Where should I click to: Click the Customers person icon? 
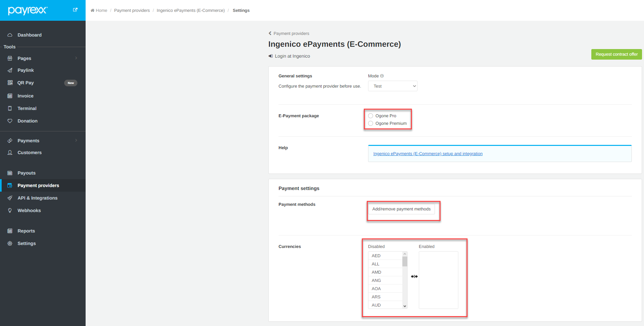coord(10,152)
